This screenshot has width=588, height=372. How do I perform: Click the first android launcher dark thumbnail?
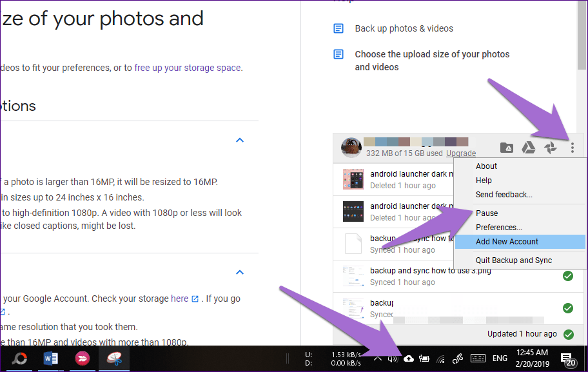pos(353,179)
